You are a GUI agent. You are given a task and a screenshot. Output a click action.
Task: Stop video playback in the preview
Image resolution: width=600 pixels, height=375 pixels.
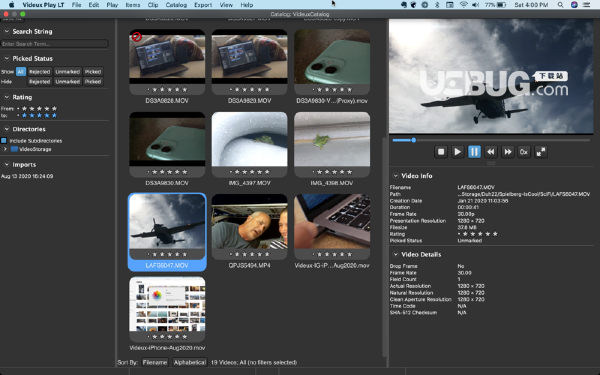click(x=441, y=152)
